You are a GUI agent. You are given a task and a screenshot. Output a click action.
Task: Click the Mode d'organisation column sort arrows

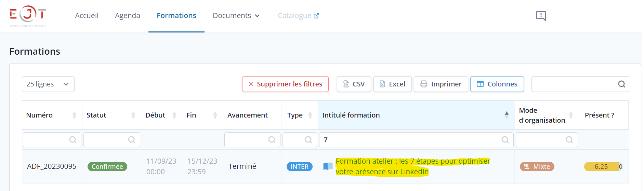point(571,115)
